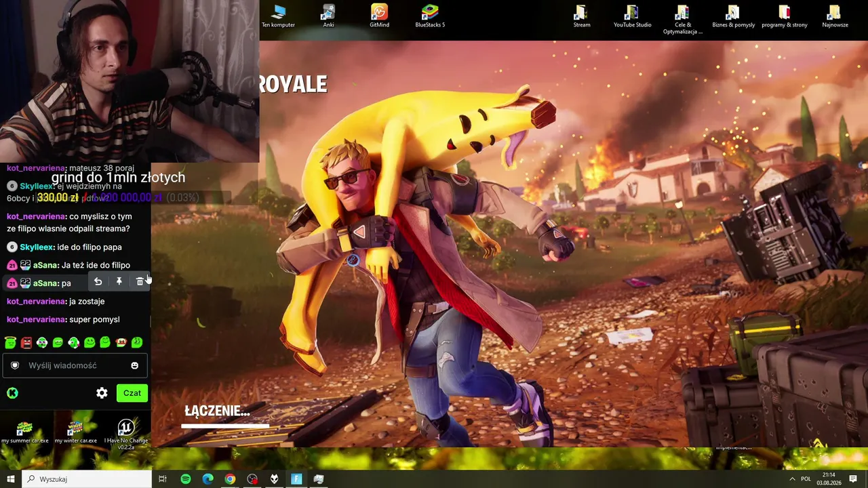Insert the last green emote in row
868x488 pixels.
click(x=137, y=342)
